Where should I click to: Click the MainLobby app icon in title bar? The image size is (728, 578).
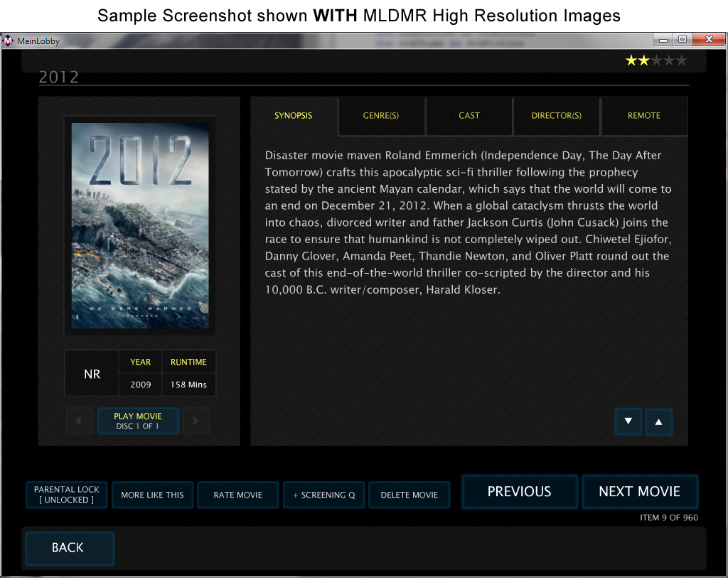tap(8, 41)
